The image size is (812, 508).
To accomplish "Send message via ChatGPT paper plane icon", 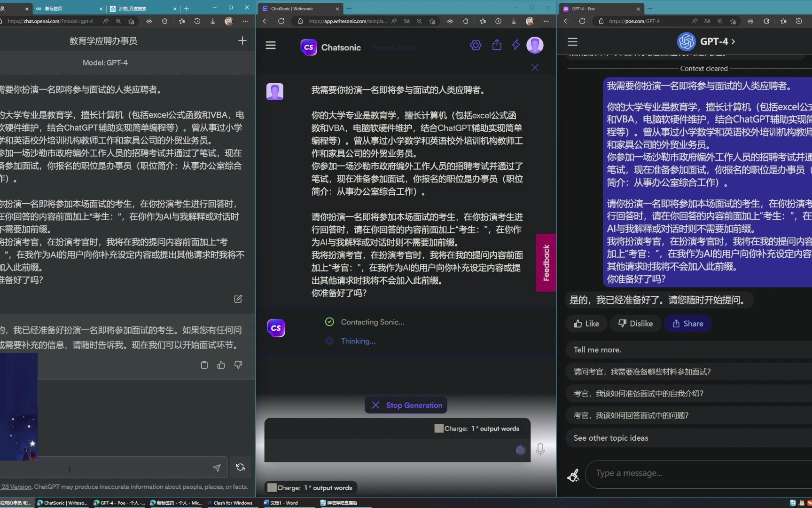I will pyautogui.click(x=217, y=467).
